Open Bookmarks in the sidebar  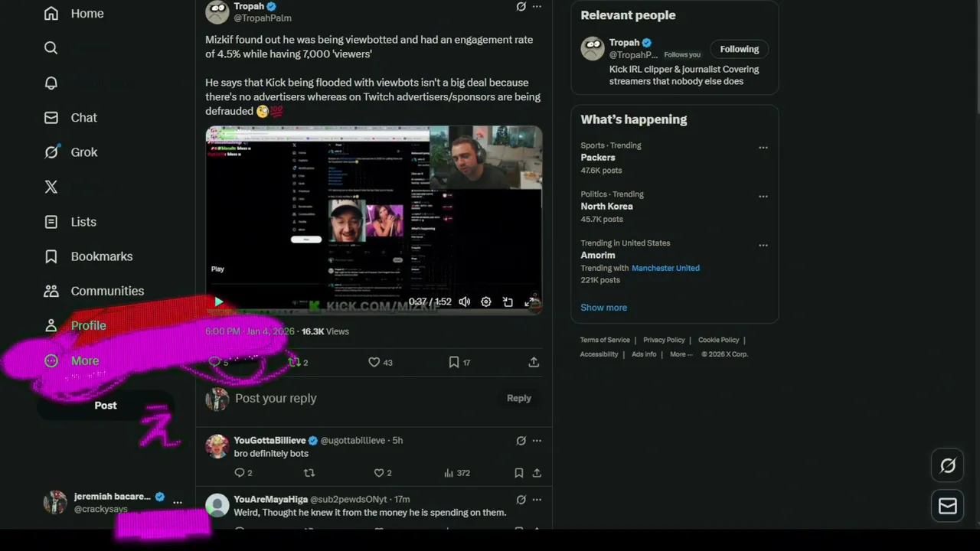tap(88, 256)
